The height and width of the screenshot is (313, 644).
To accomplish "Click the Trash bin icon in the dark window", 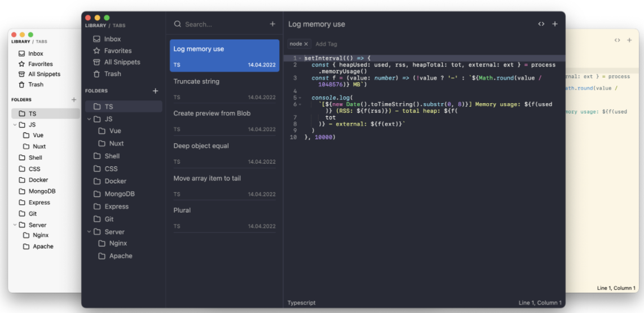I will (96, 74).
